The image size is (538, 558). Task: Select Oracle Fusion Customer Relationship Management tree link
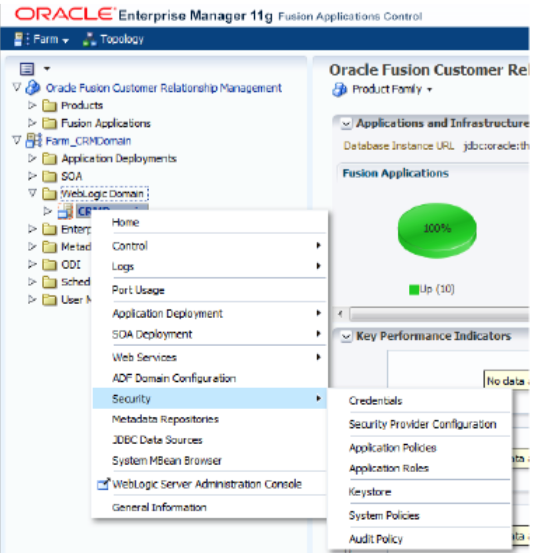pyautogui.click(x=164, y=88)
